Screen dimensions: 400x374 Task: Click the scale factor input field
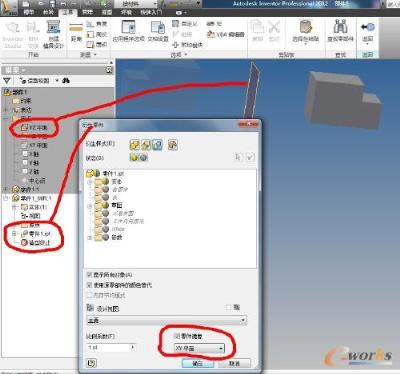[108, 347]
